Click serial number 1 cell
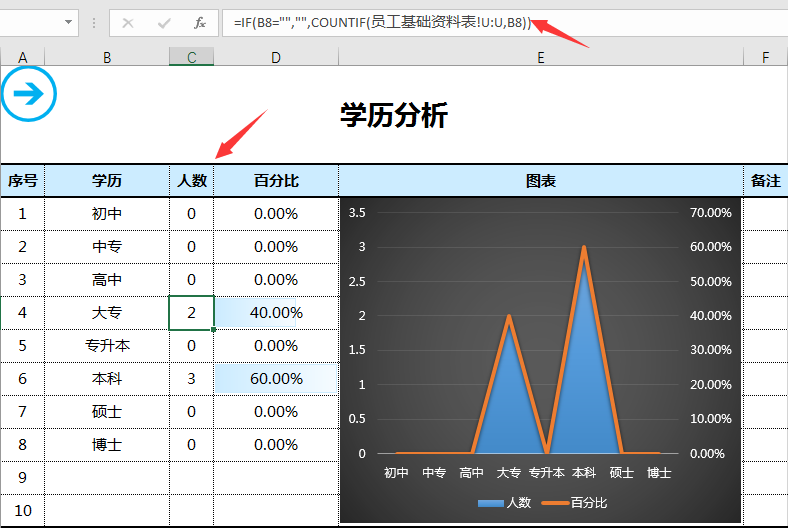The width and height of the screenshot is (788, 528). [x=23, y=214]
